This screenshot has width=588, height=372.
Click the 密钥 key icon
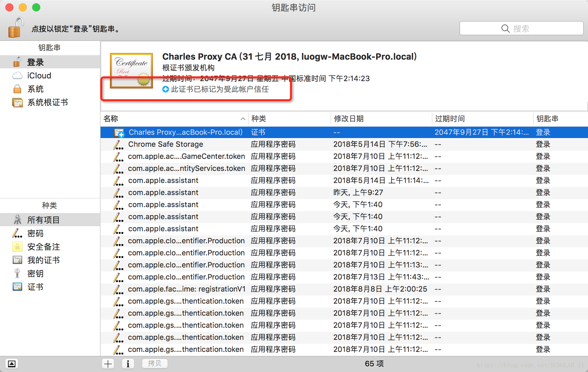(17, 273)
